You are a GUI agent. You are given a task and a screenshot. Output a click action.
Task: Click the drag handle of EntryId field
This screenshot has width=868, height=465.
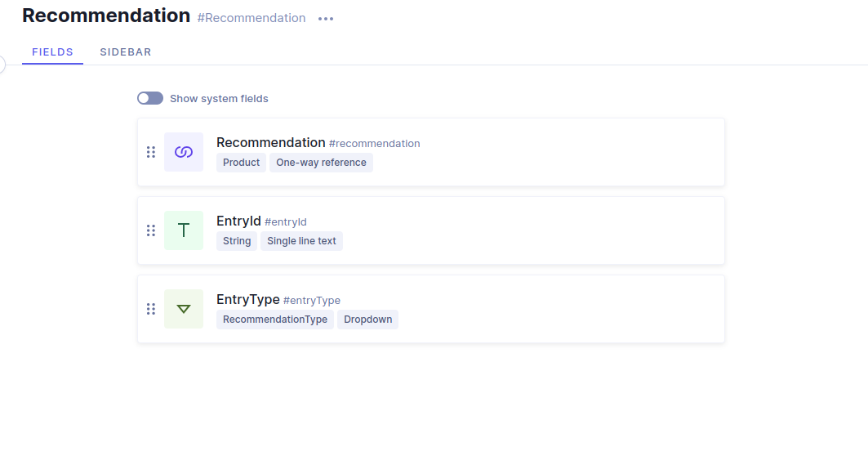(x=150, y=230)
